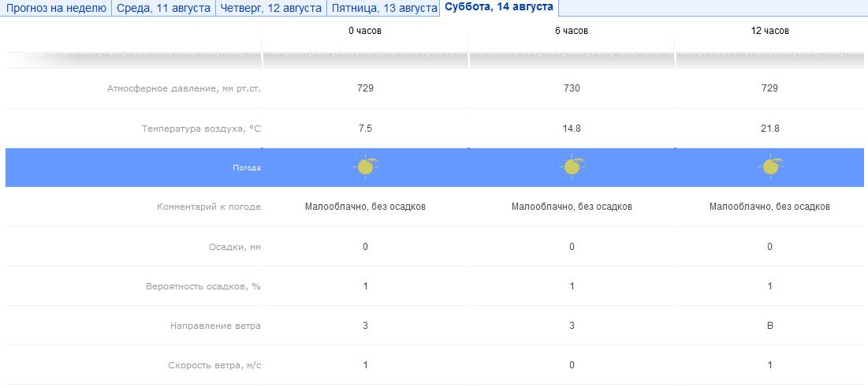Select the Погода row label
Image resolution: width=868 pixels, height=388 pixels.
246,168
